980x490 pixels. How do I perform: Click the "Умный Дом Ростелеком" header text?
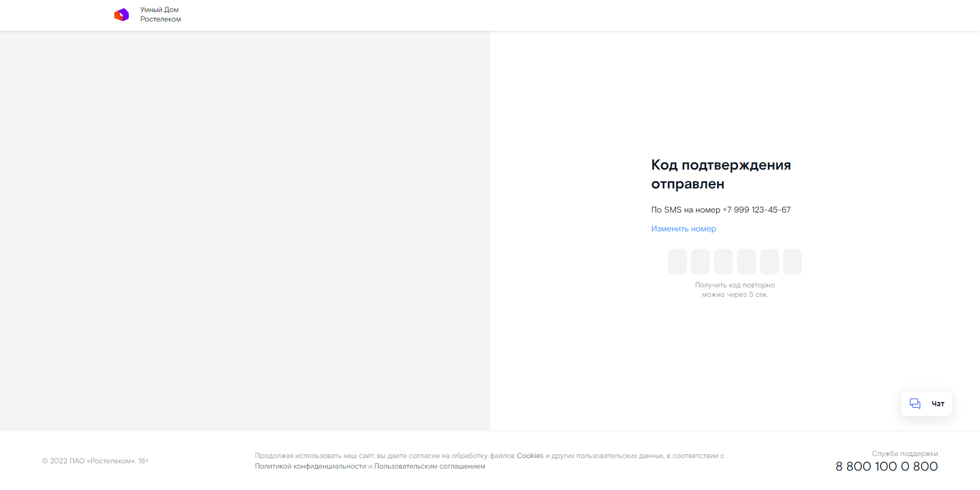pos(160,15)
